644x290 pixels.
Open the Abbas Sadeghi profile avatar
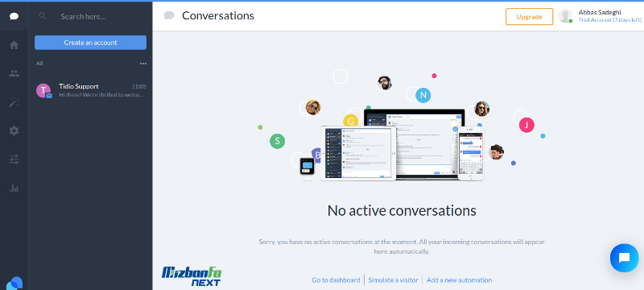[565, 16]
